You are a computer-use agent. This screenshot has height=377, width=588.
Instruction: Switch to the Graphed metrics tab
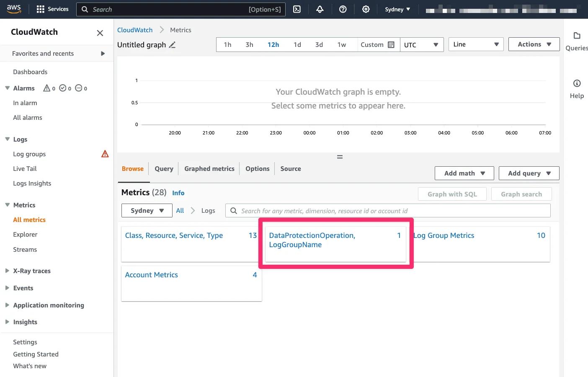point(209,169)
